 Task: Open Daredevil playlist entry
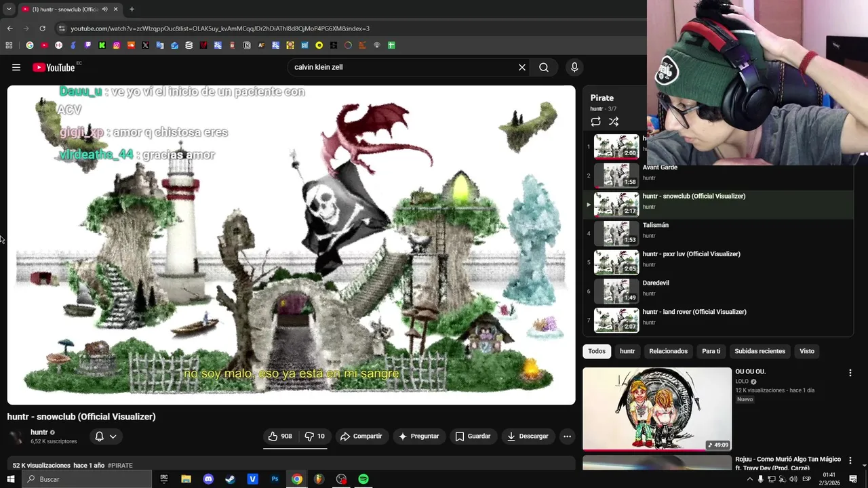pyautogui.click(x=717, y=291)
